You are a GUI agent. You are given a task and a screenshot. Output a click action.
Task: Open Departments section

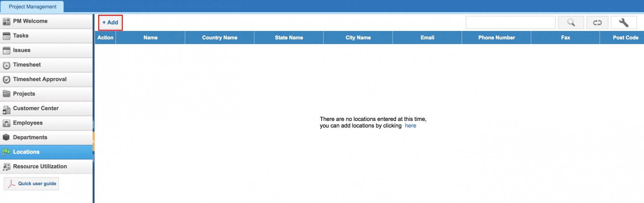tap(46, 137)
